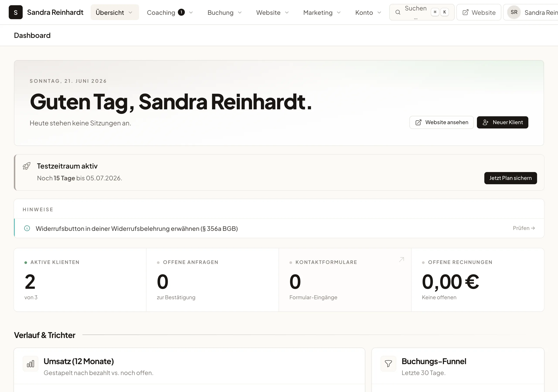Expand the Coaching menu chevron
Screen dimensions: 558x392
click(191, 12)
